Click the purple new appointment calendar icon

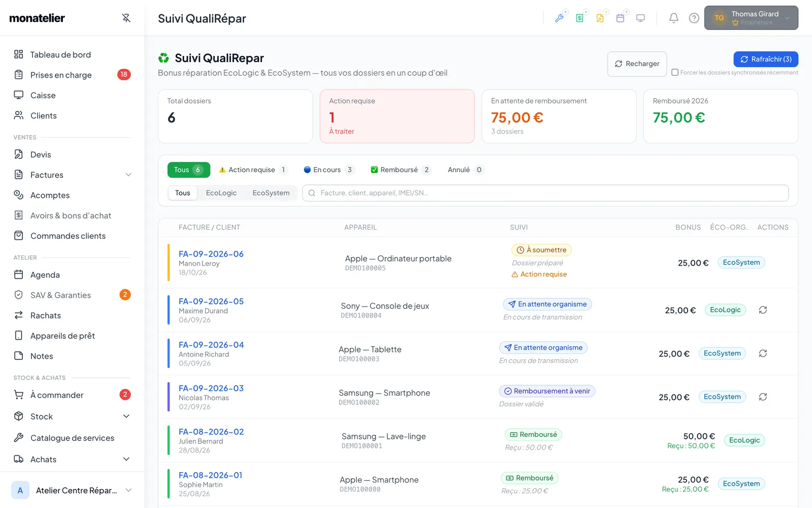[620, 18]
